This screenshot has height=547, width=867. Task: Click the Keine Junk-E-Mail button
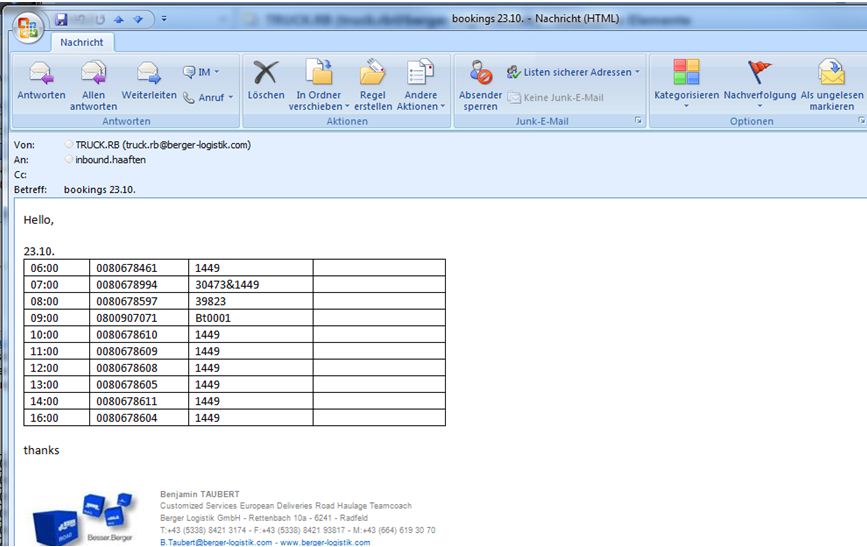pos(556,97)
